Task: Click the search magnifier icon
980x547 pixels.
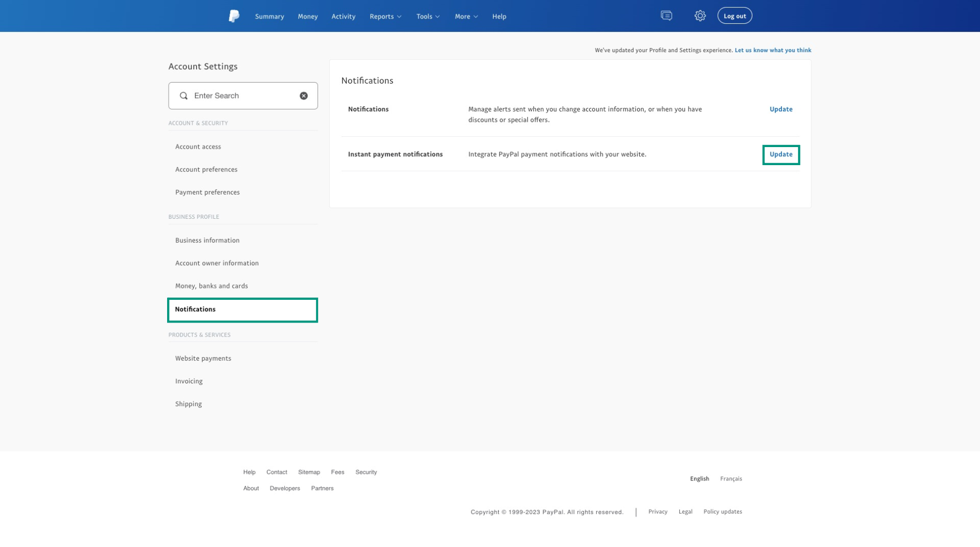Action: pos(184,95)
